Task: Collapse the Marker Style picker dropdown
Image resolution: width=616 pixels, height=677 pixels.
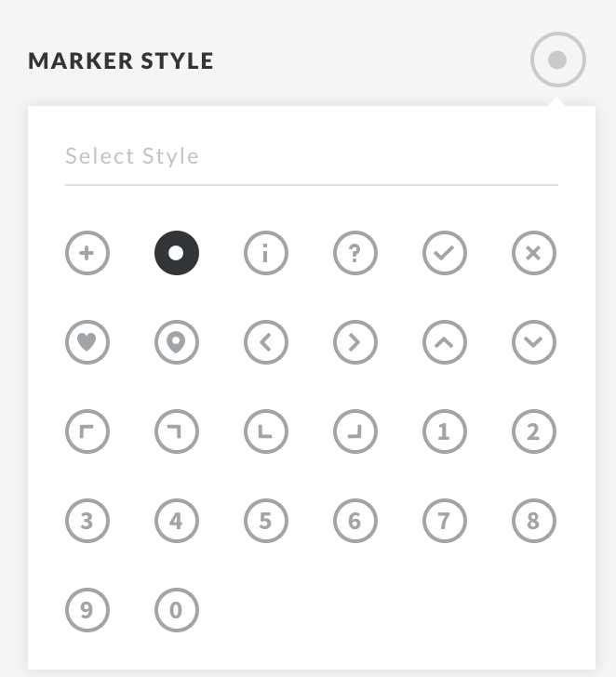Action: tap(557, 60)
